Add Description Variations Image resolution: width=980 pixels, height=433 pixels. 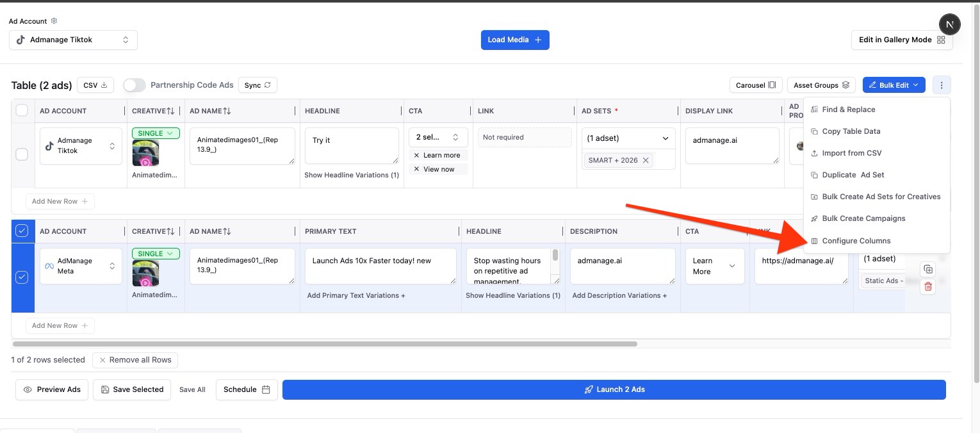pyautogui.click(x=619, y=295)
